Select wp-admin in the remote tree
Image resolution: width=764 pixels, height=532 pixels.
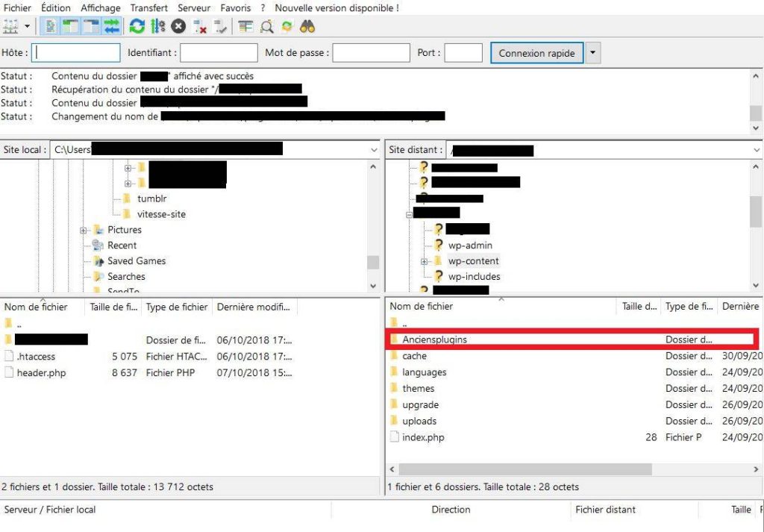click(x=470, y=245)
